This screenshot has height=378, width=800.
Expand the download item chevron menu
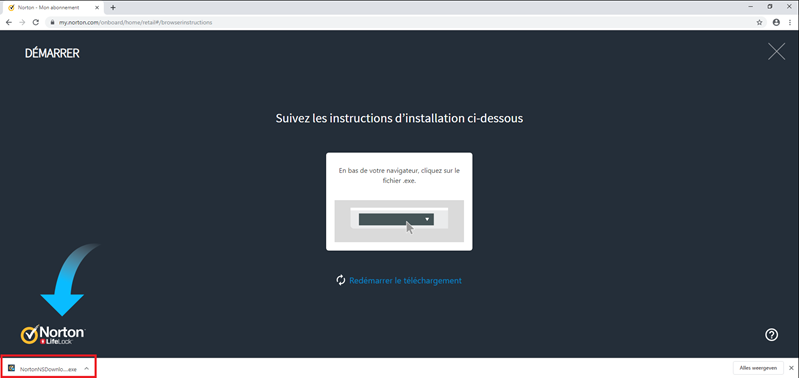87,368
